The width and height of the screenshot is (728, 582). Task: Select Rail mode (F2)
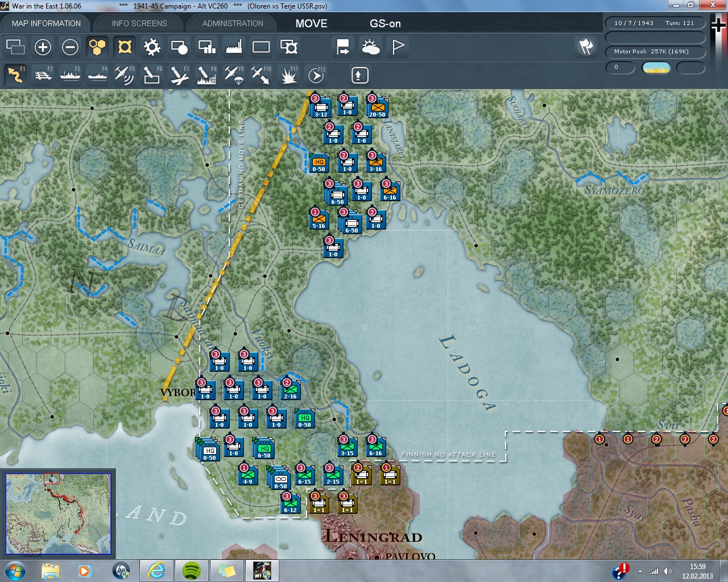pyautogui.click(x=43, y=75)
